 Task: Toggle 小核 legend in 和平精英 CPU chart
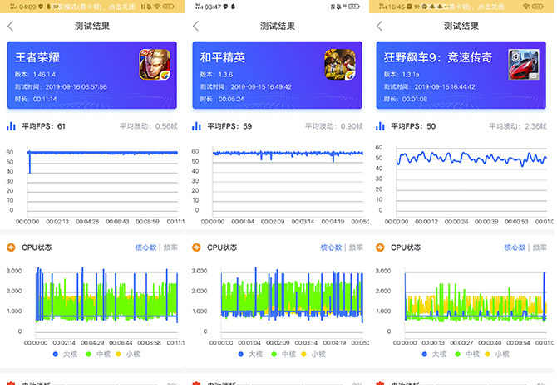point(313,354)
